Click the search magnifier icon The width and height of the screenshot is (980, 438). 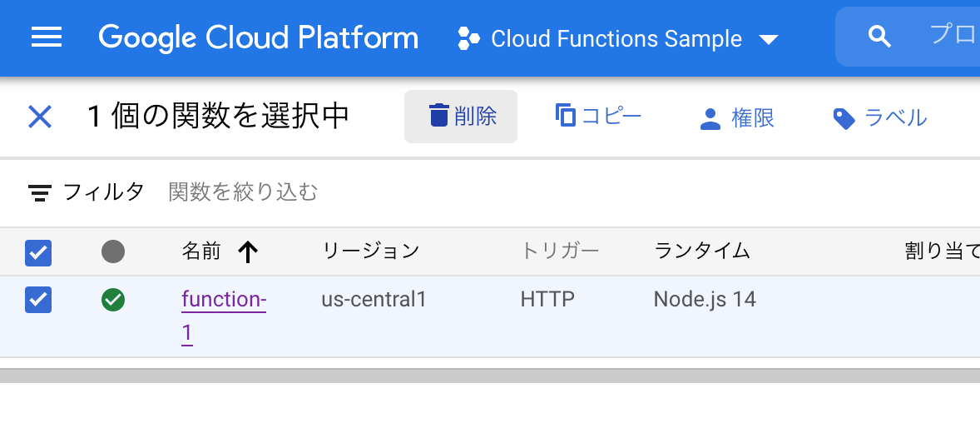(x=879, y=37)
